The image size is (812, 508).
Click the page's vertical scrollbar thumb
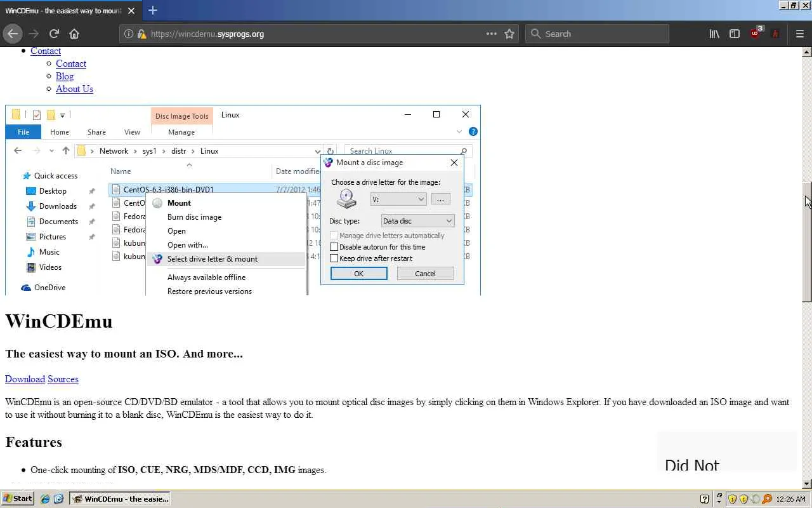pos(807,241)
